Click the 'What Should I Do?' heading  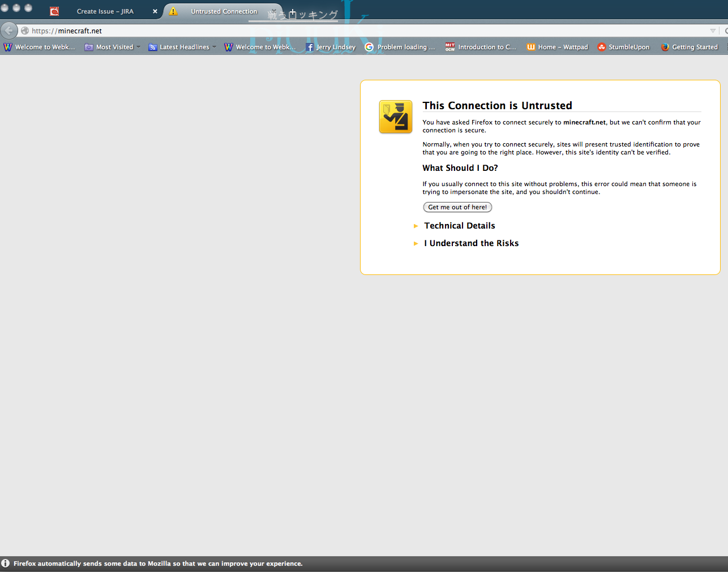(460, 168)
